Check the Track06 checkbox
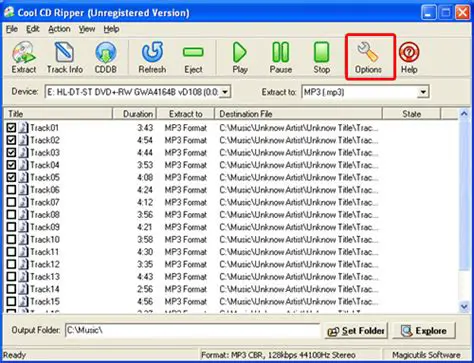The image size is (474, 363). click(11, 190)
